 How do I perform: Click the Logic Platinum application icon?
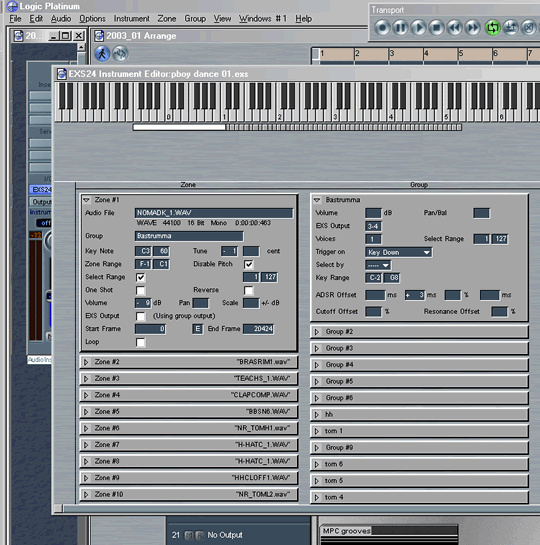point(12,6)
